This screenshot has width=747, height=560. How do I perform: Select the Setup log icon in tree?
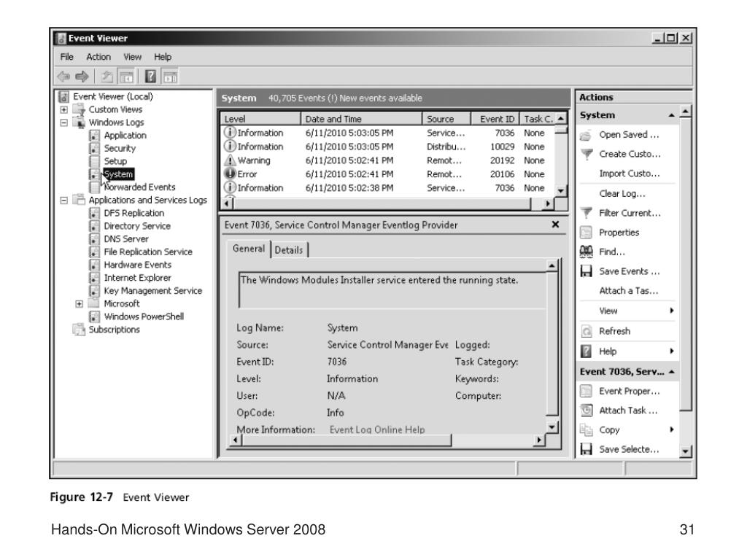[x=94, y=161]
